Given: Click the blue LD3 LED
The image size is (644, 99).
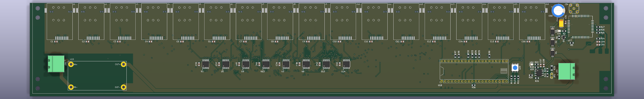Looking at the screenshot, I should tap(515, 68).
